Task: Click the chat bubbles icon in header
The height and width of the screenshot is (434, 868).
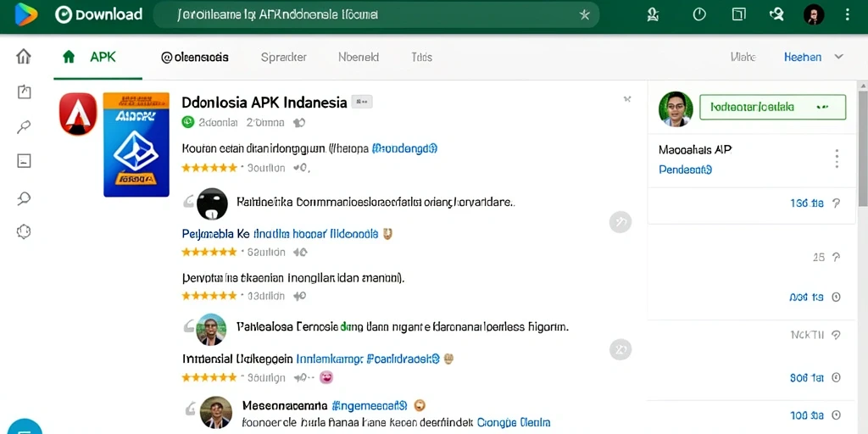Action: click(x=776, y=14)
